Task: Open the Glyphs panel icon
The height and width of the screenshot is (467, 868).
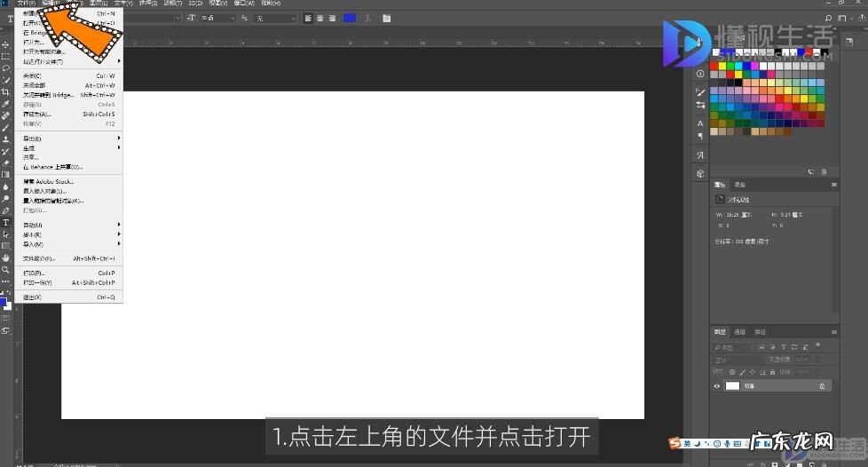Action: (700, 155)
